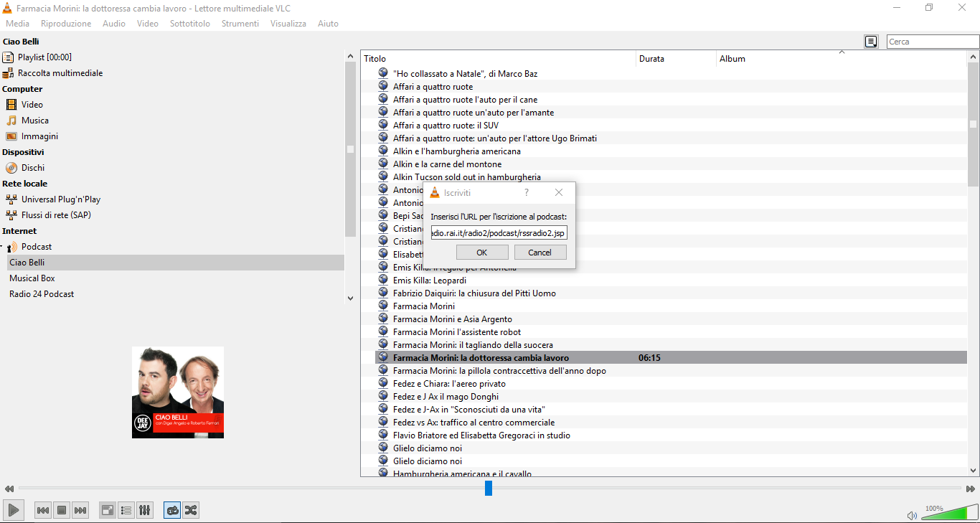Open the Riproduzione menu
The width and height of the screenshot is (980, 523).
tap(66, 24)
